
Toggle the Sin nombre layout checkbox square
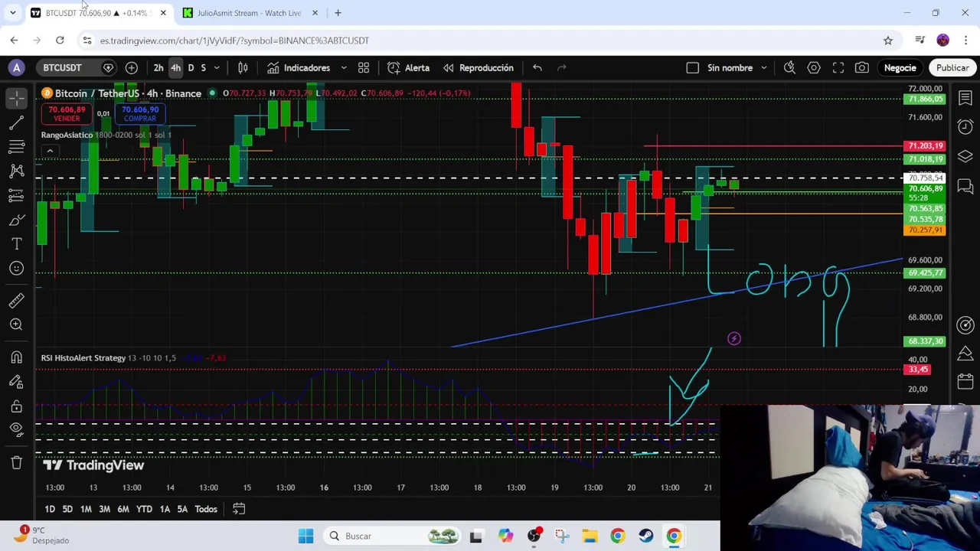693,68
